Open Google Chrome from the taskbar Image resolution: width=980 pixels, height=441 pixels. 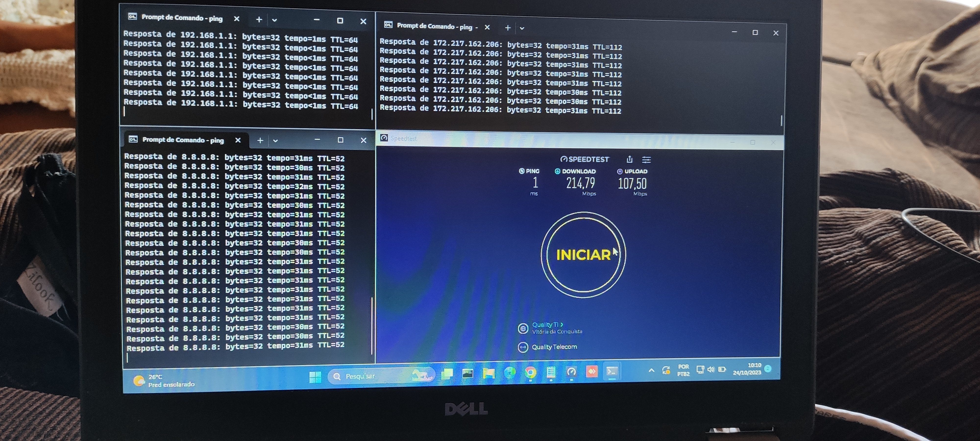click(530, 372)
